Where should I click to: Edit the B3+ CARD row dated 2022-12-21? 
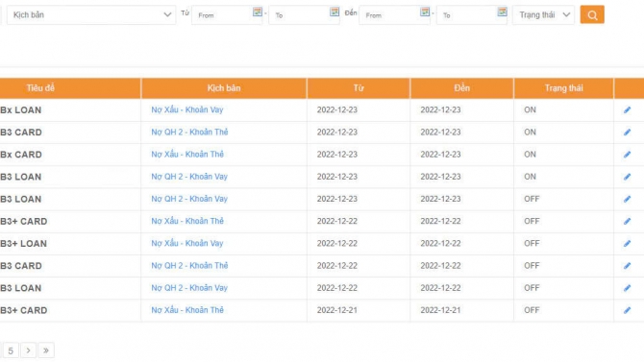(627, 310)
